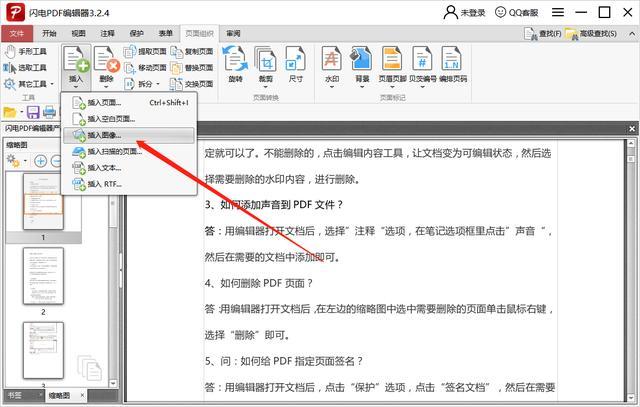Viewport: 640px width, 407px height.
Task: Open the hamburger menu in title bar
Action: pyautogui.click(x=558, y=12)
